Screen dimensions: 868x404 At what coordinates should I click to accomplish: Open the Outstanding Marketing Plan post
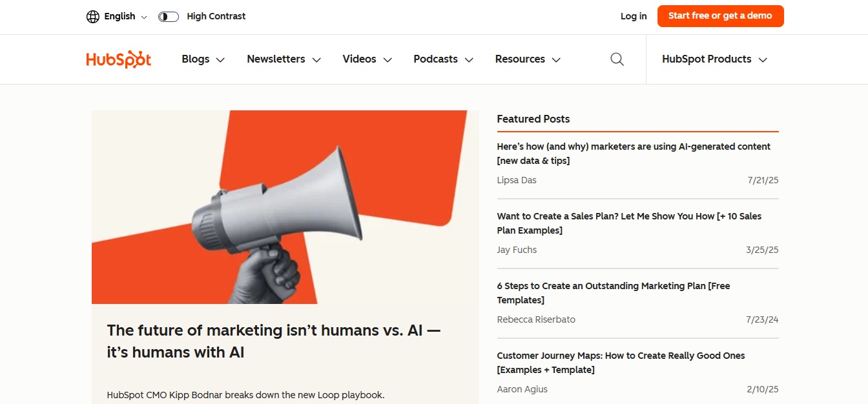(613, 293)
